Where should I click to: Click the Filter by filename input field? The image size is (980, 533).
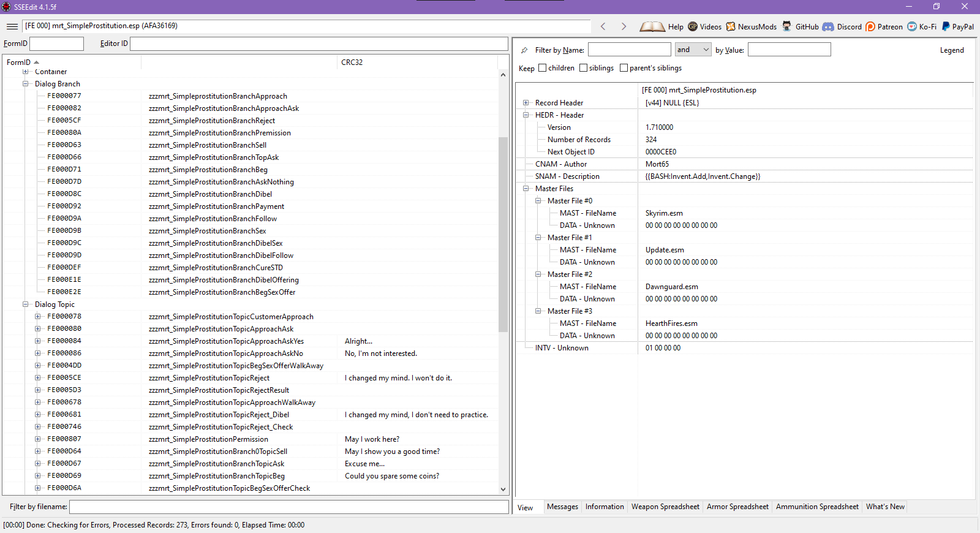coord(288,507)
